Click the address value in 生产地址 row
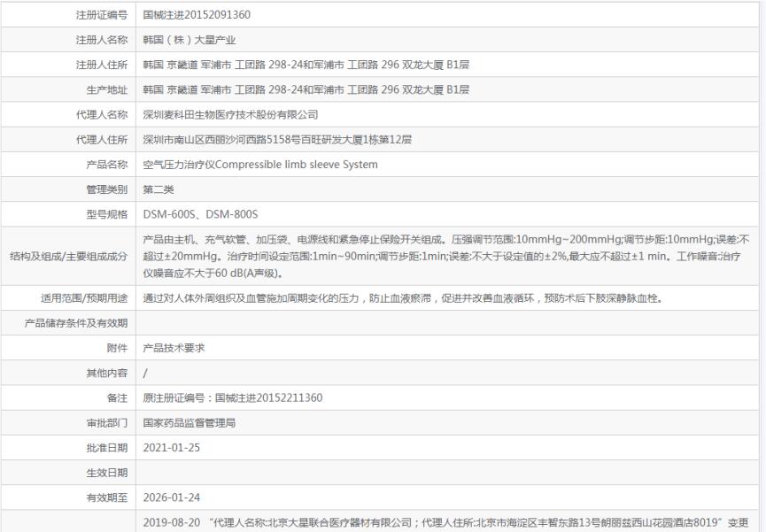 (x=306, y=89)
